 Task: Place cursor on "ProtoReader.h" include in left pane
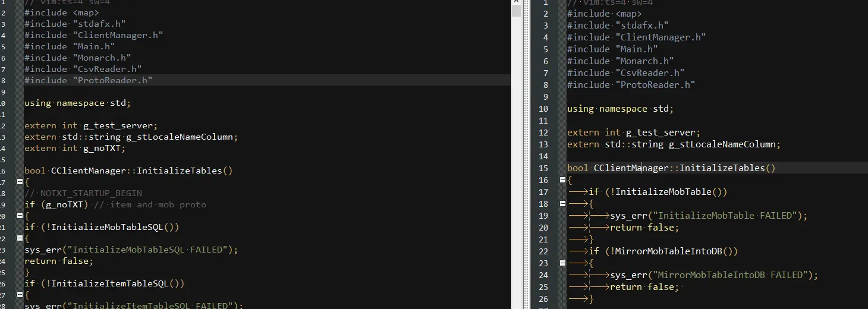tap(112, 80)
